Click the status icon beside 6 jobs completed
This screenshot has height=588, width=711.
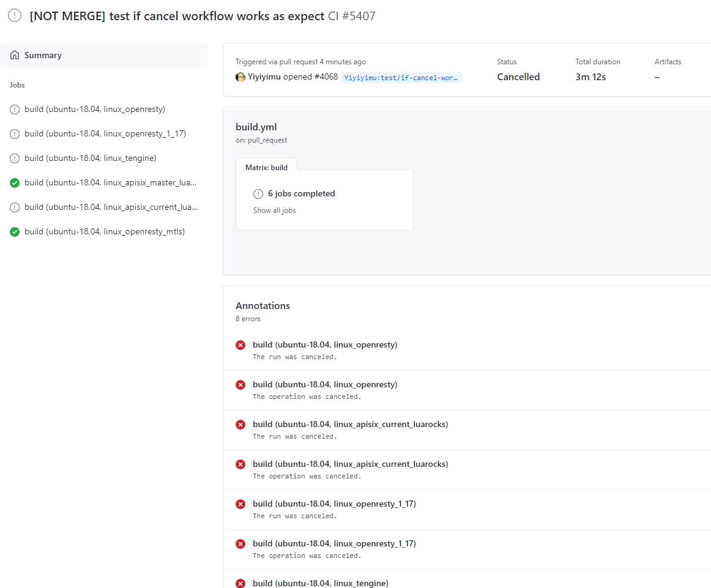tap(258, 194)
